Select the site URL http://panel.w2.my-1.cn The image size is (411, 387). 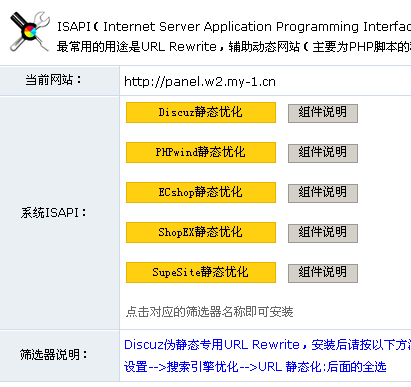pyautogui.click(x=200, y=82)
